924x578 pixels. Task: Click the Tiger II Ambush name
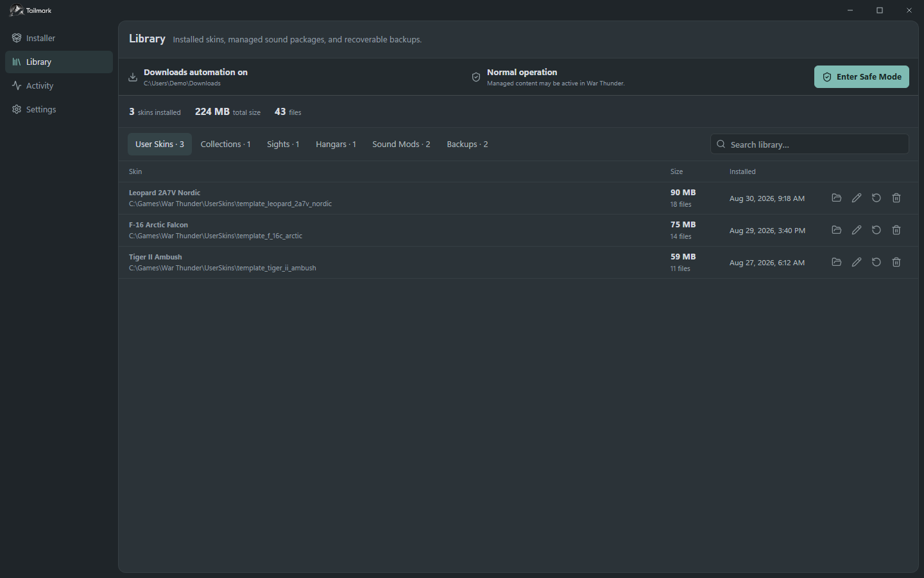click(155, 257)
